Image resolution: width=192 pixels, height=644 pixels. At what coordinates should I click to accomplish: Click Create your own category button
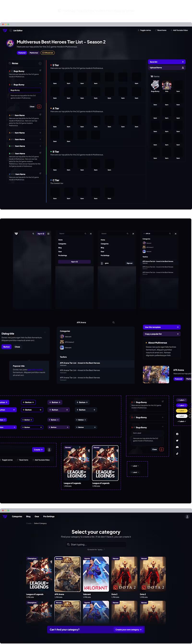[x=128, y=630]
